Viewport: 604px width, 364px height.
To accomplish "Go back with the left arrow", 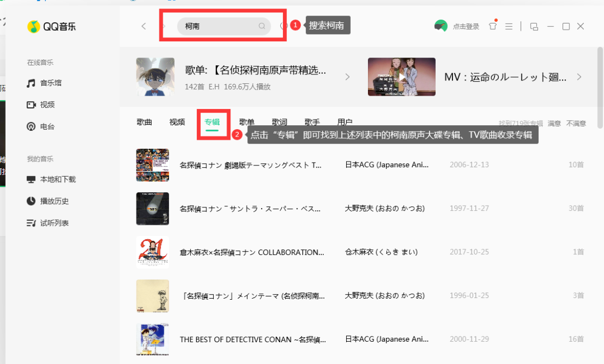I will (x=144, y=26).
